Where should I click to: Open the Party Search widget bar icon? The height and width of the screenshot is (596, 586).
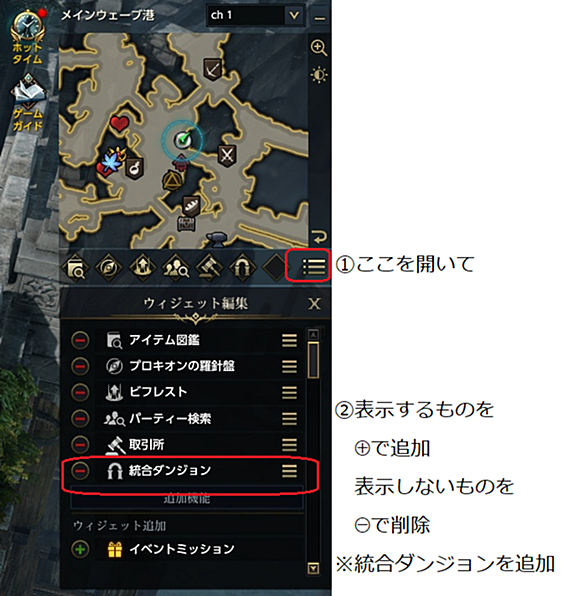(x=176, y=267)
